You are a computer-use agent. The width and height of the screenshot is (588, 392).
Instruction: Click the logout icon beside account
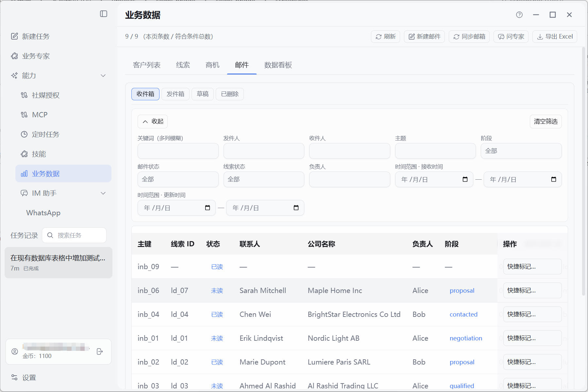100,351
